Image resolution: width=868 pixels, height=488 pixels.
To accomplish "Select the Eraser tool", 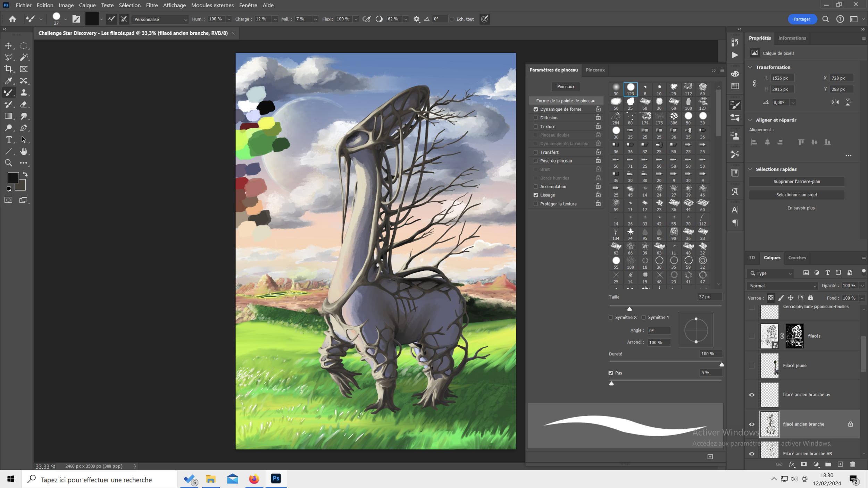I will tap(24, 104).
